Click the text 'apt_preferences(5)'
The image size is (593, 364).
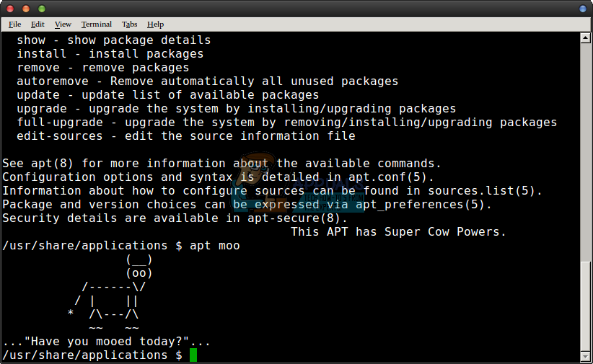pos(420,205)
